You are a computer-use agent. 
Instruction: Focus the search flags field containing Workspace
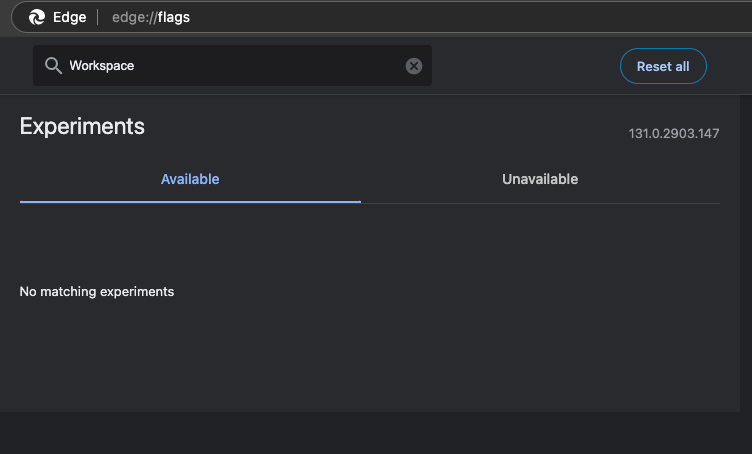coord(230,66)
